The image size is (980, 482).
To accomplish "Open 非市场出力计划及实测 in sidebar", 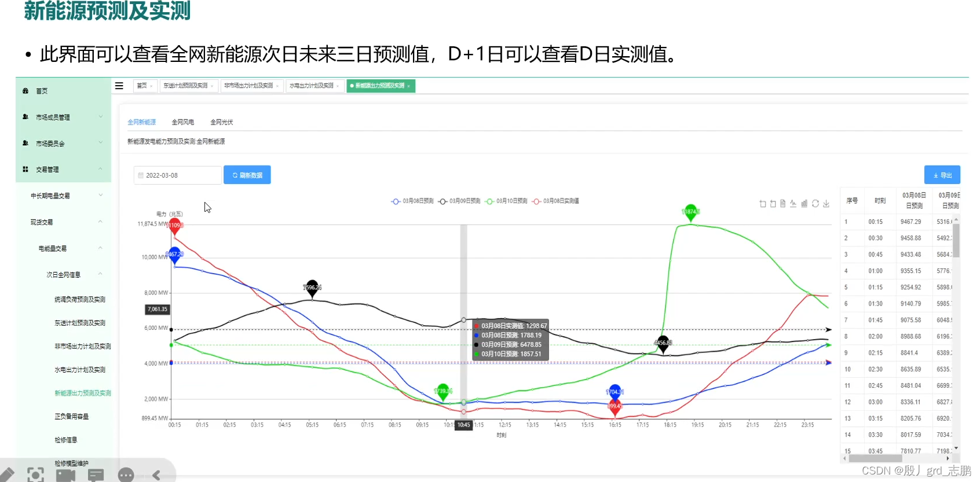I will click(83, 347).
